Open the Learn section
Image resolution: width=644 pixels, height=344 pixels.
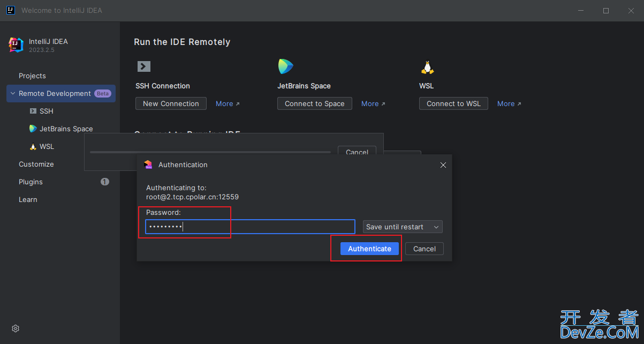pyautogui.click(x=28, y=199)
